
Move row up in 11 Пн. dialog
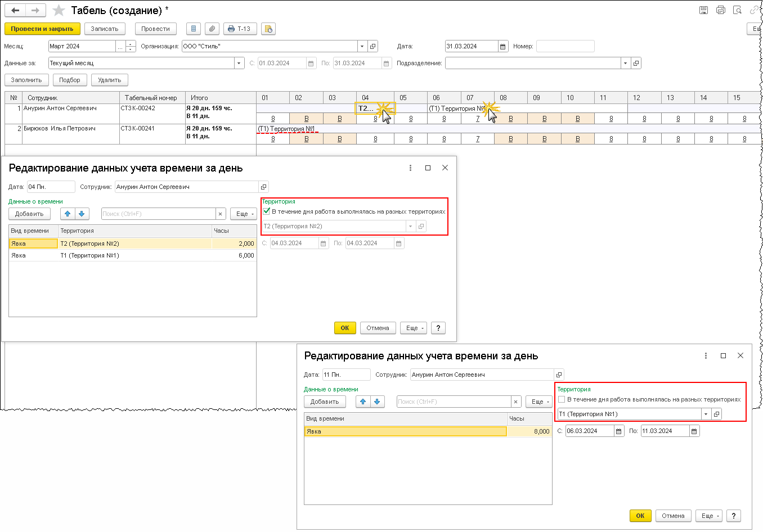pos(363,402)
